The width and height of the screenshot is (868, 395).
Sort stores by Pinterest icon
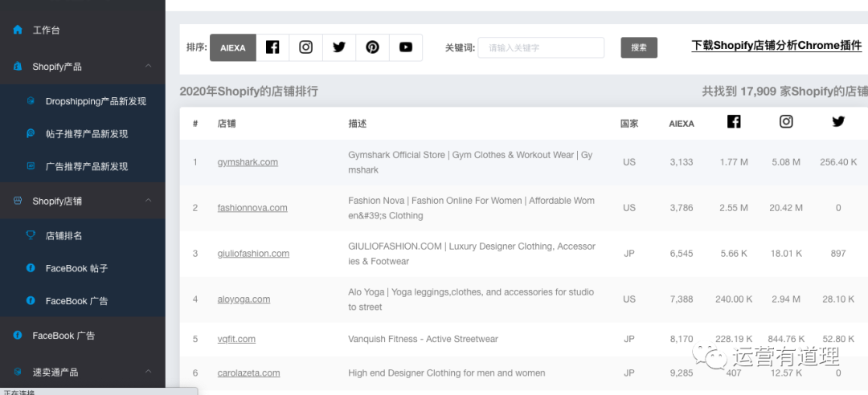pos(372,47)
